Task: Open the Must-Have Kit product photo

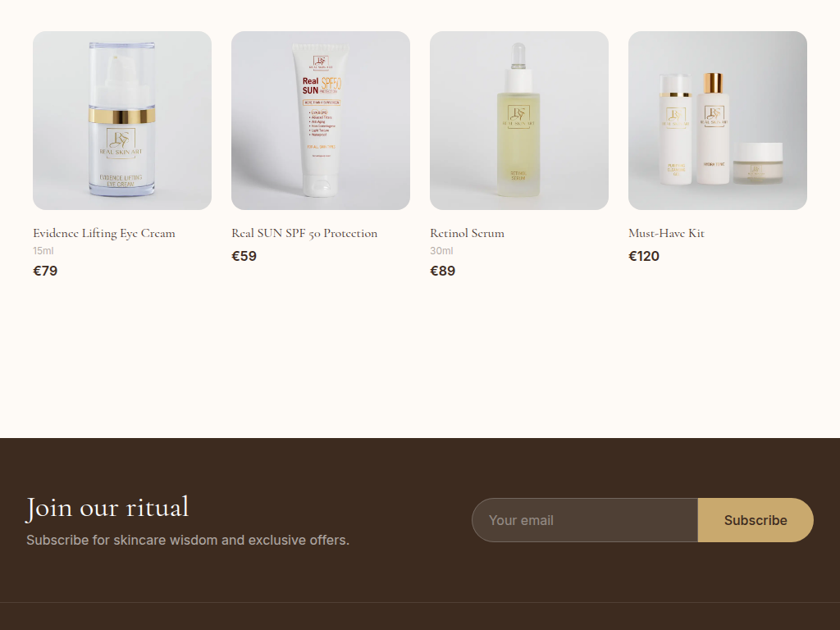Action: coord(717,121)
